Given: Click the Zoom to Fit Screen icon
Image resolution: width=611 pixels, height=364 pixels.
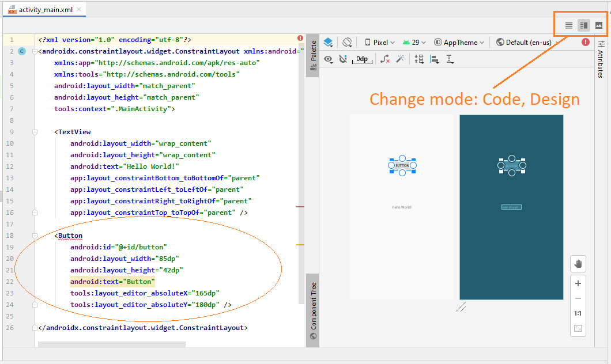Looking at the screenshot, I should click(578, 328).
